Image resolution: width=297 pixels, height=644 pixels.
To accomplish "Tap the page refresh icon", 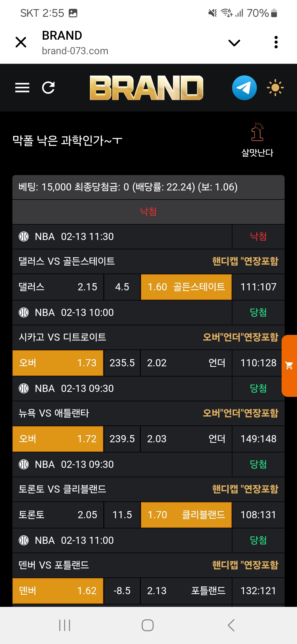I will click(48, 88).
